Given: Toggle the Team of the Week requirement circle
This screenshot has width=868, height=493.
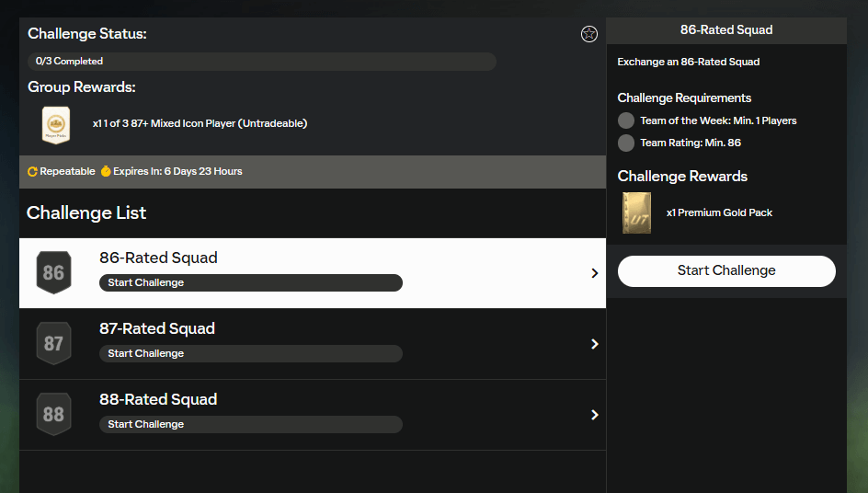Looking at the screenshot, I should (626, 120).
